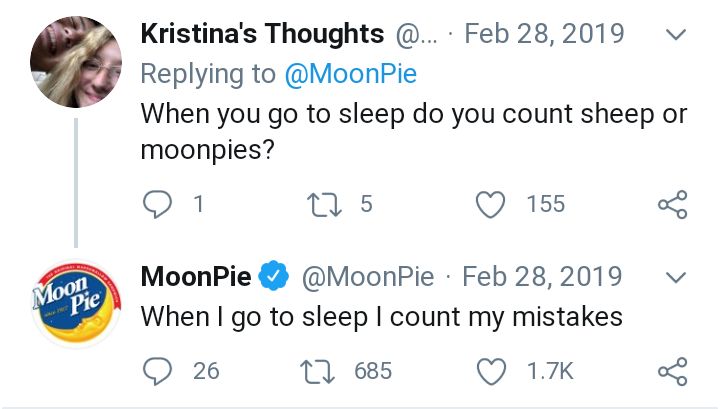Reply to Kristina's Thoughts tweet
This screenshot has height=409, width=720.
pos(158,204)
